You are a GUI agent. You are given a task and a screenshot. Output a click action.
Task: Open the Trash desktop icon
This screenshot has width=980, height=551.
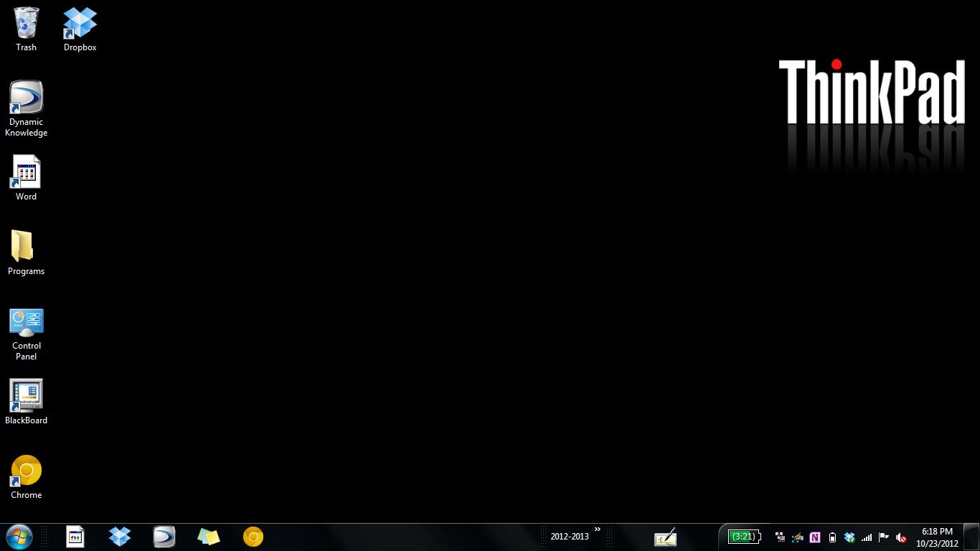point(26,29)
